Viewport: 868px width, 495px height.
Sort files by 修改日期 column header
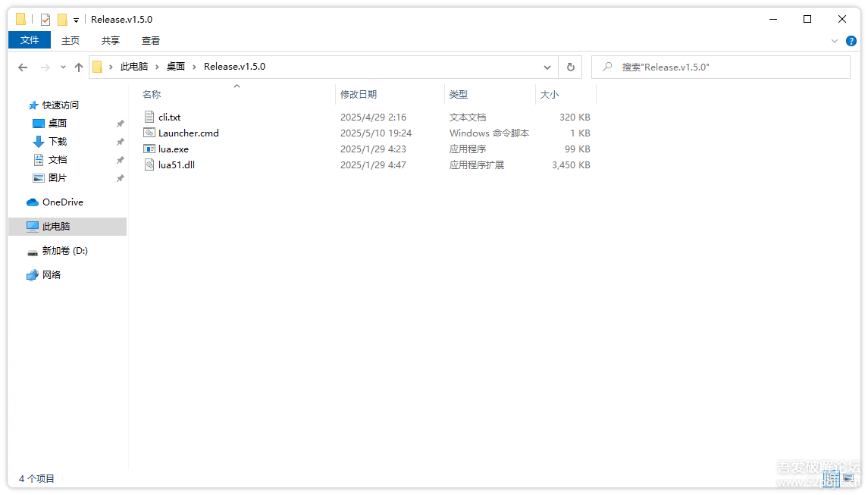359,95
